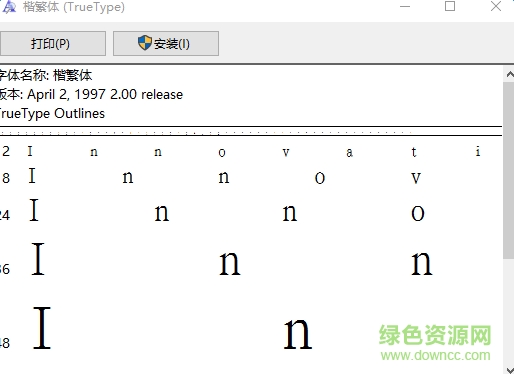Close the font viewer window
The height and width of the screenshot is (374, 514).
[496, 6]
